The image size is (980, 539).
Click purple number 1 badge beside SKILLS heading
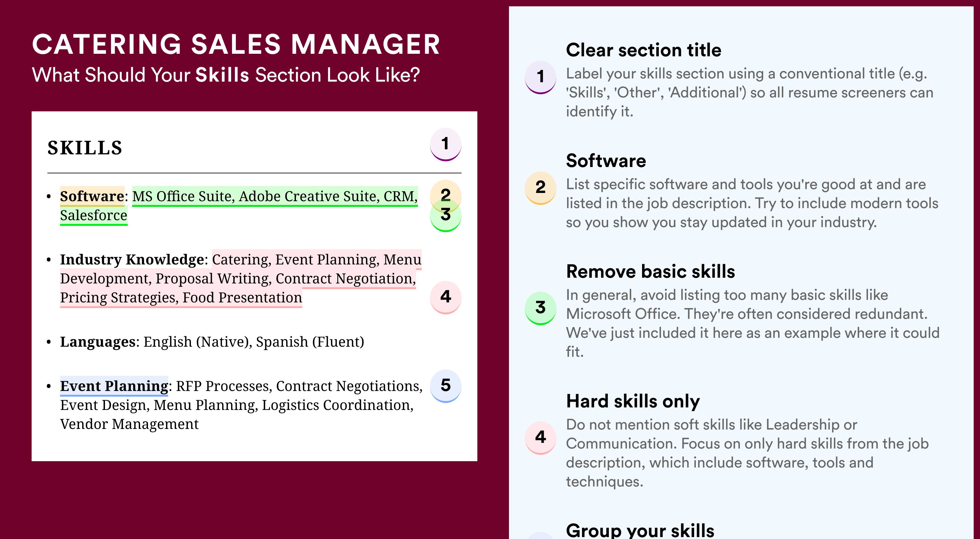pos(445,144)
